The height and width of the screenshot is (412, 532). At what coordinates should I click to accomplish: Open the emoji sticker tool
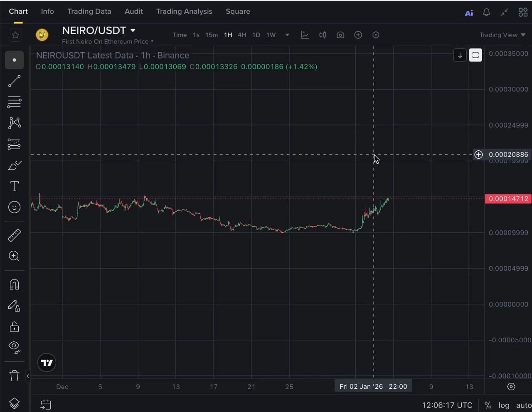point(14,207)
